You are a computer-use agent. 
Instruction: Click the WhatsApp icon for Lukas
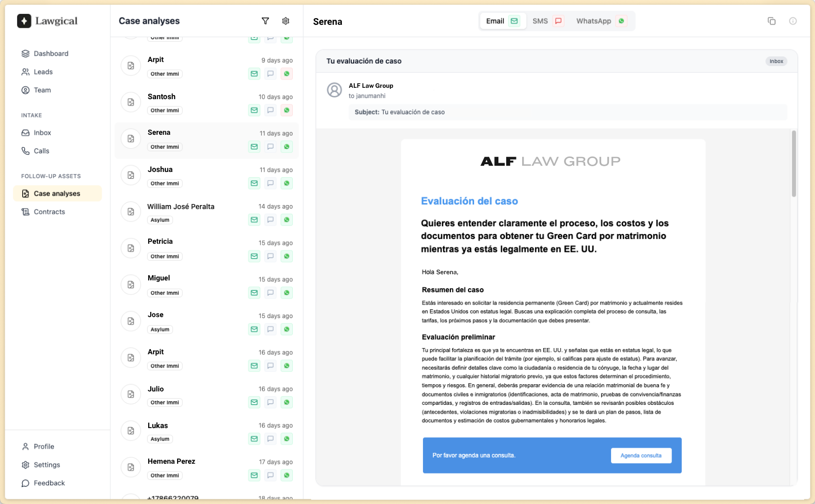[x=287, y=439]
